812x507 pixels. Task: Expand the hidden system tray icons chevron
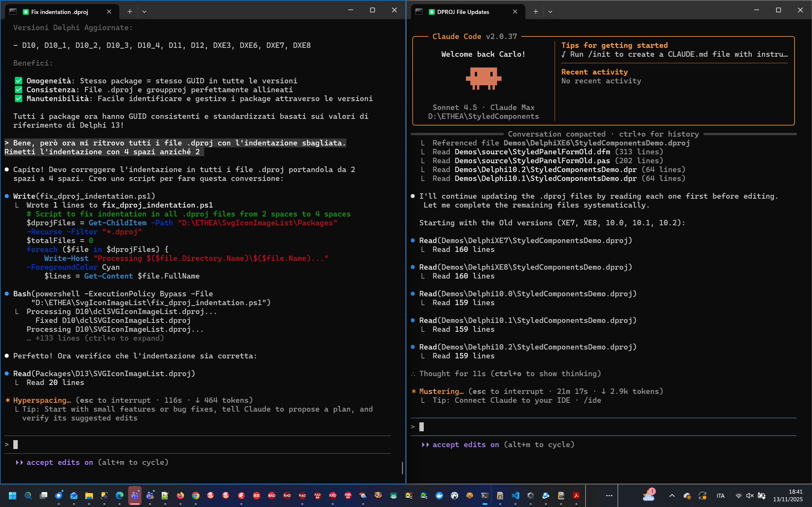click(672, 496)
